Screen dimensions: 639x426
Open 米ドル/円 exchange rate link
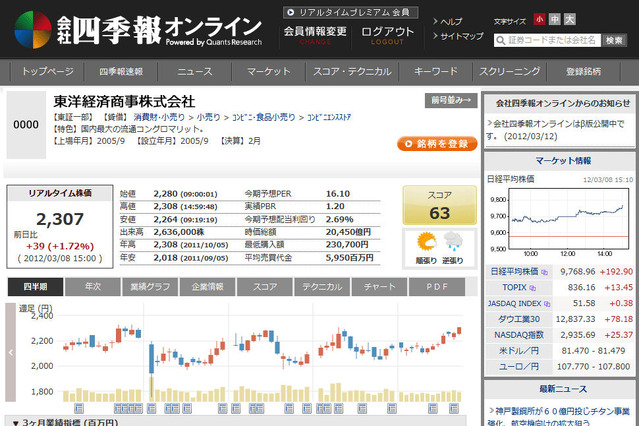point(519,351)
